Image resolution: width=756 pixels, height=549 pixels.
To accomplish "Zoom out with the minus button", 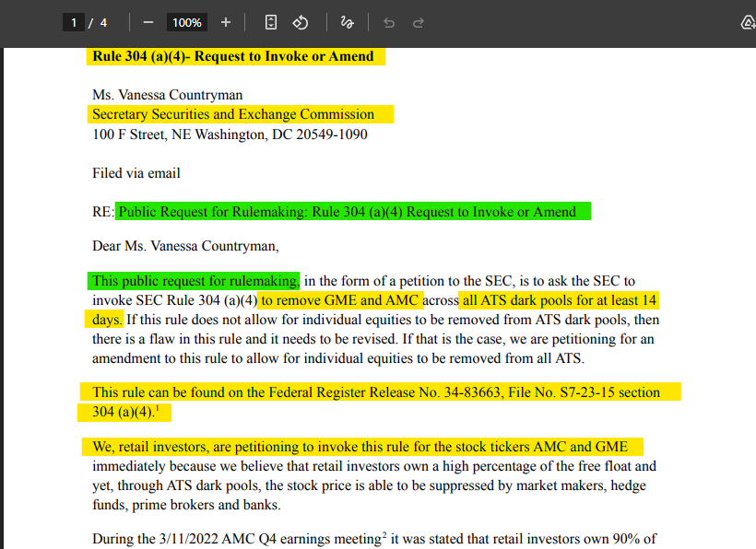I will pyautogui.click(x=148, y=23).
